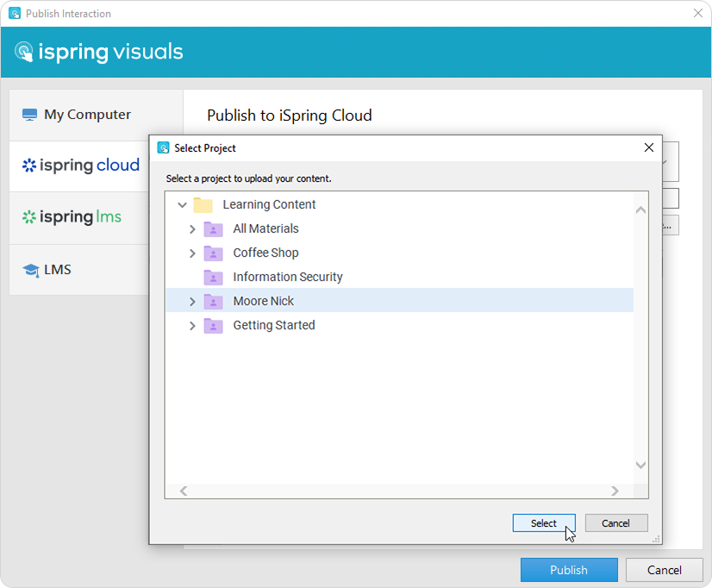Expand the Coffee Shop folder
712x588 pixels.
coord(192,253)
